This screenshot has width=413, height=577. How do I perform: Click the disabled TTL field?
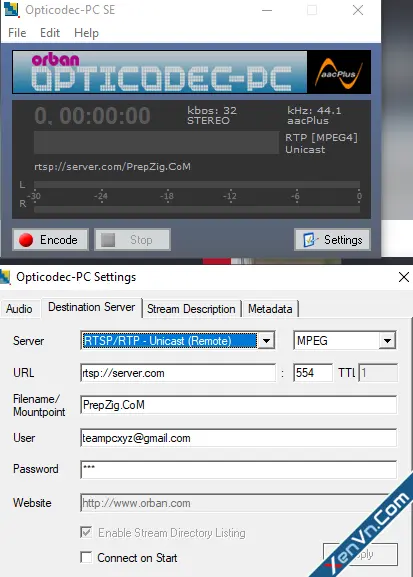click(x=378, y=373)
